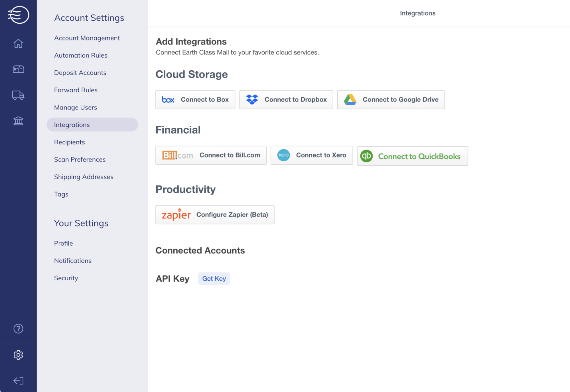
Task: Click Connect to Bill.com label
Action: pos(230,155)
